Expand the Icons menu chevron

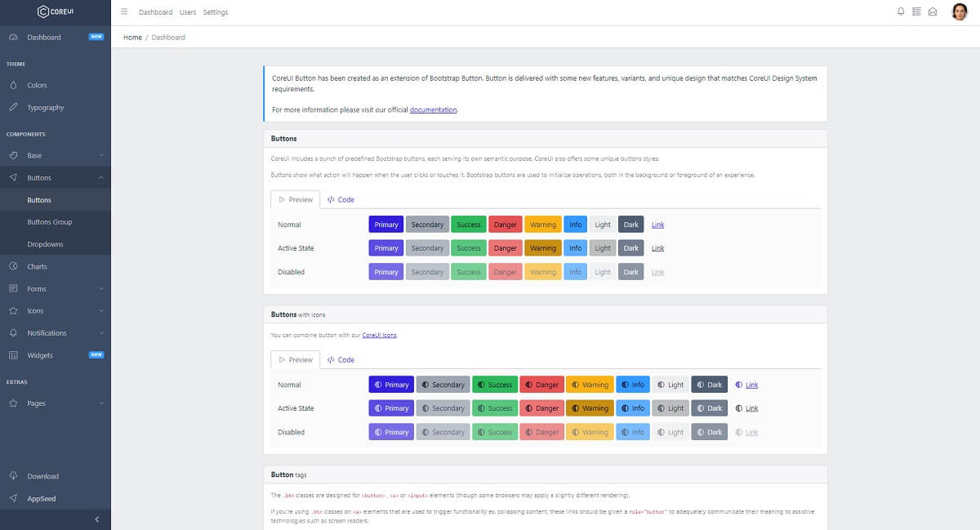point(101,310)
